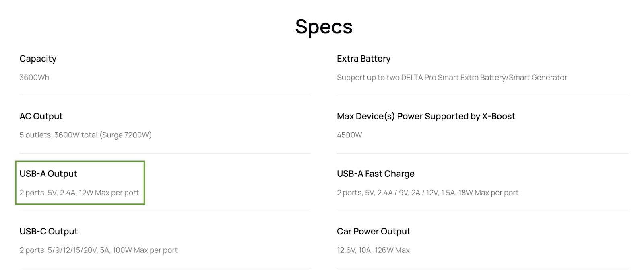The image size is (644, 279).
Task: Select the 18W Max per port text
Action: (488, 193)
